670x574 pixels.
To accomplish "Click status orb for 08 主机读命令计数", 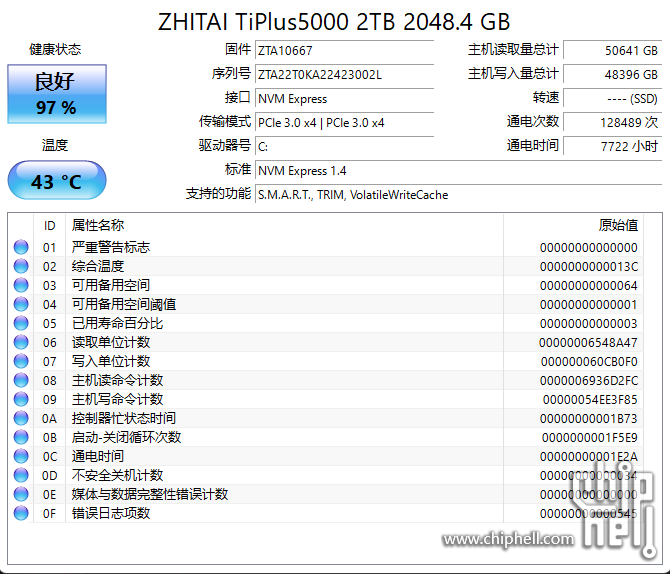I will coord(21,380).
